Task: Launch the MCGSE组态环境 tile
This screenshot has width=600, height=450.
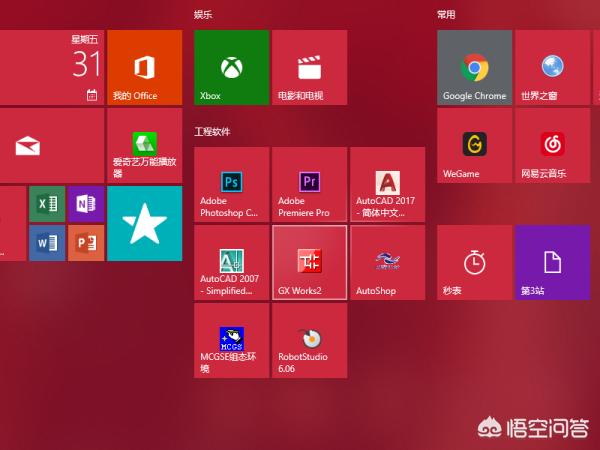Action: click(x=231, y=341)
